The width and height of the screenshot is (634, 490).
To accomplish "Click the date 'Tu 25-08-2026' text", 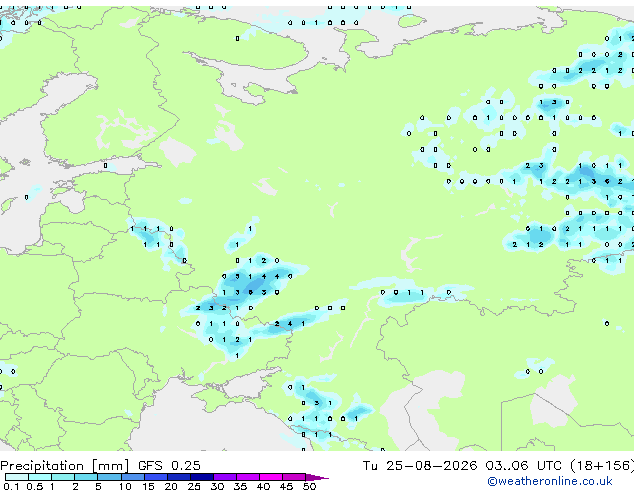I will [x=420, y=466].
